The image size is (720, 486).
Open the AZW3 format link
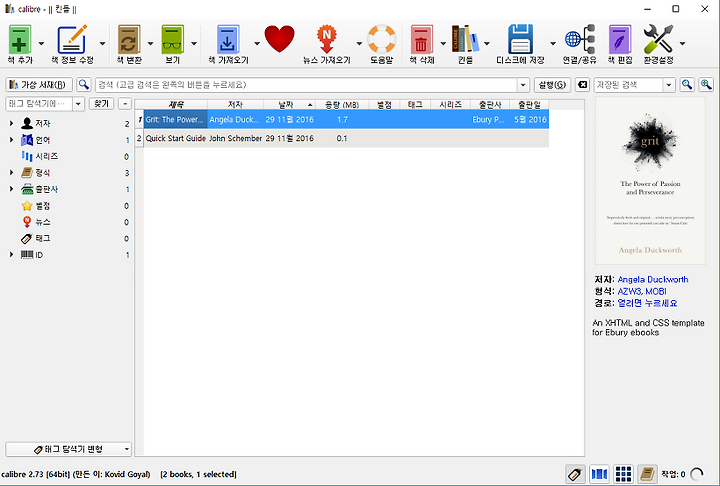point(628,291)
